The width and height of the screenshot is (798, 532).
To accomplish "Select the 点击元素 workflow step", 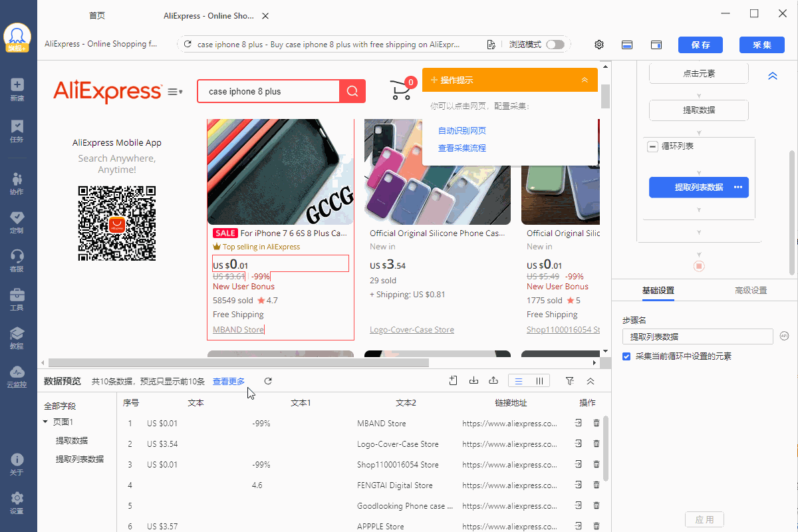I will click(699, 73).
